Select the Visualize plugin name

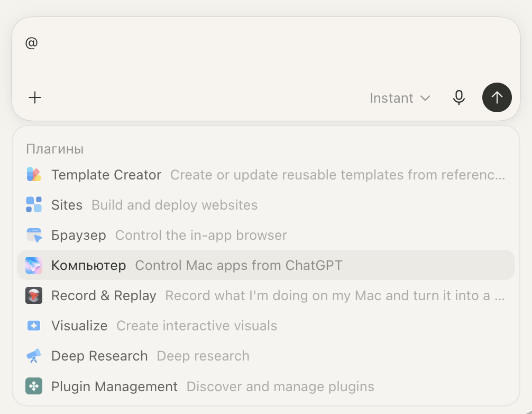click(79, 326)
